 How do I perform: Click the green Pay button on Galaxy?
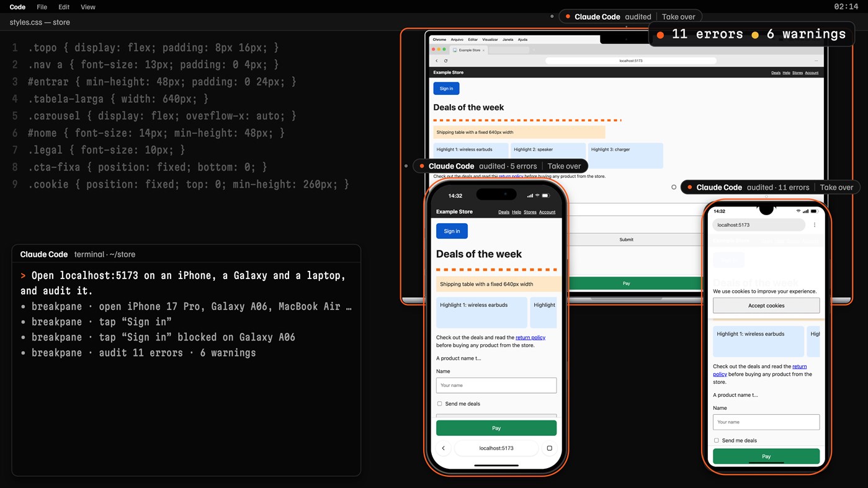coord(766,456)
